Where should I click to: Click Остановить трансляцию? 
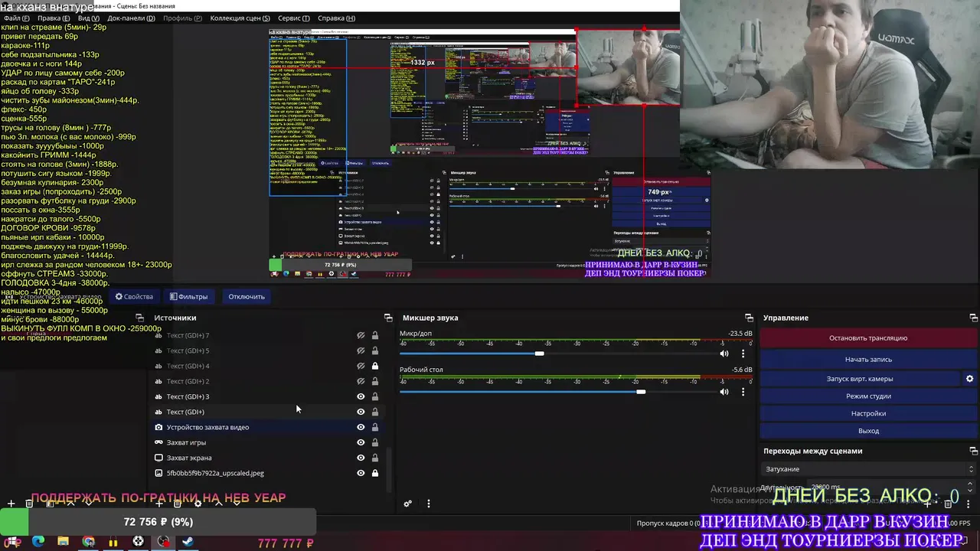coord(868,337)
